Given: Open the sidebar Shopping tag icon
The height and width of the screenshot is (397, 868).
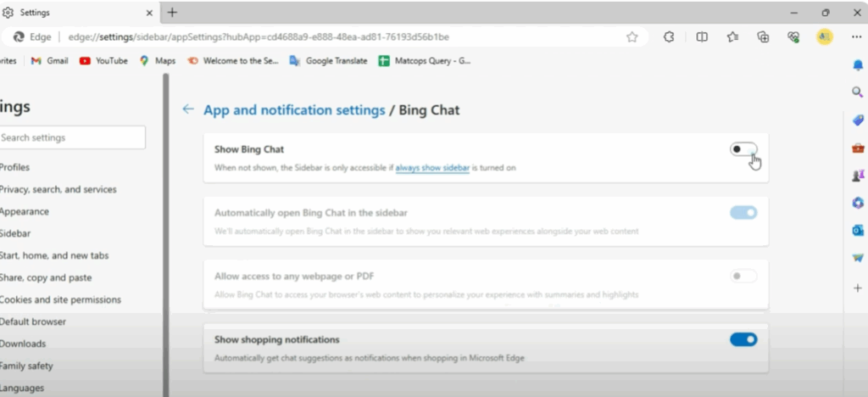Looking at the screenshot, I should point(857,120).
